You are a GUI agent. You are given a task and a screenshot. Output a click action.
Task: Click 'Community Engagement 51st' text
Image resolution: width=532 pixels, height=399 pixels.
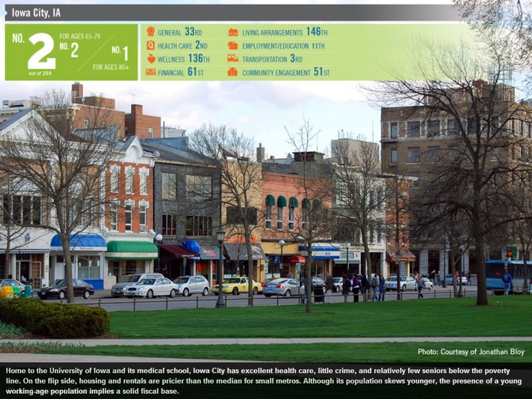point(286,72)
